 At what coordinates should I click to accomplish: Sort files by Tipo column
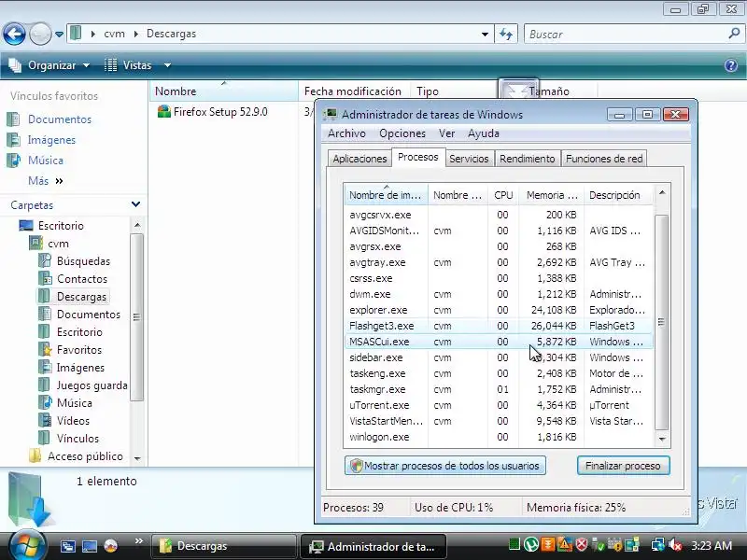(454, 91)
